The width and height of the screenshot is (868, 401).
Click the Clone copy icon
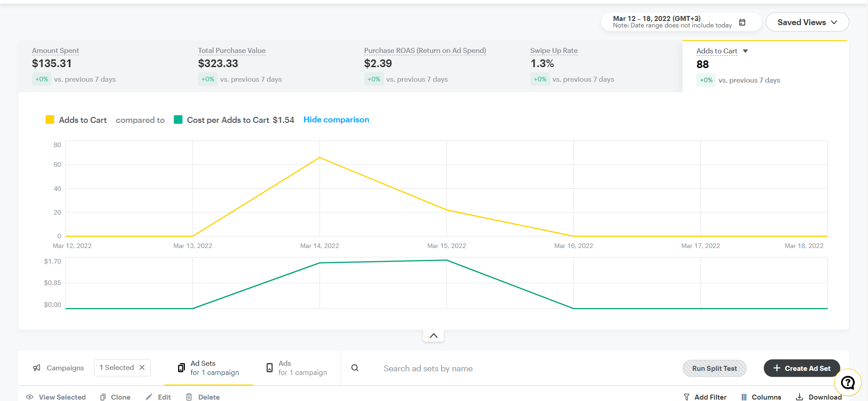103,397
